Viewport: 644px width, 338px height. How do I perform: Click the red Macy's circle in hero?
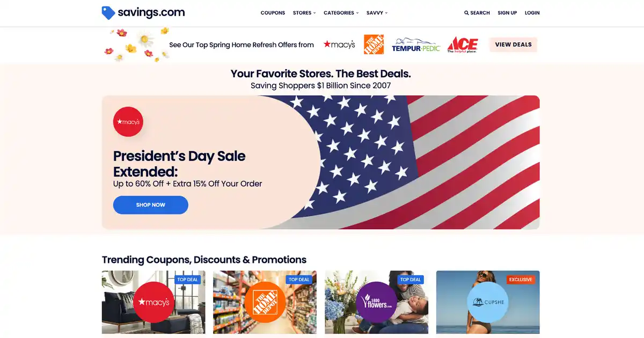coord(128,122)
